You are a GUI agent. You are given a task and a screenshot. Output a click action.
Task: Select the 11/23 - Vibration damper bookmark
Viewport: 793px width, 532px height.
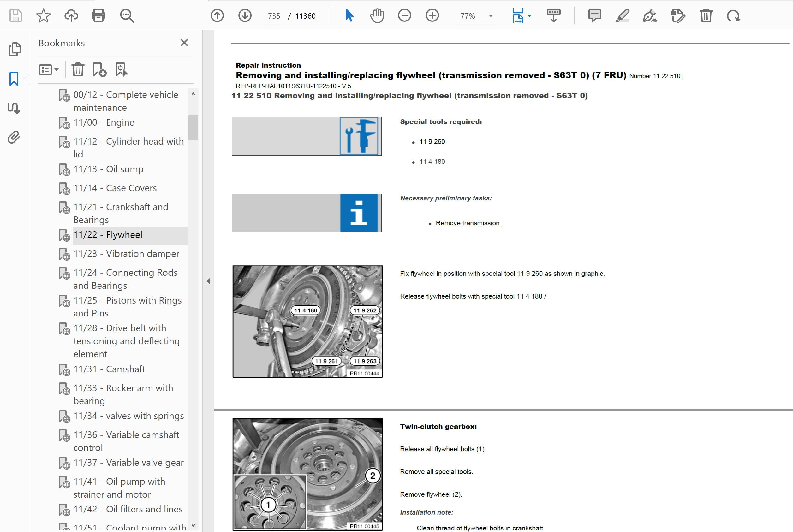(126, 254)
